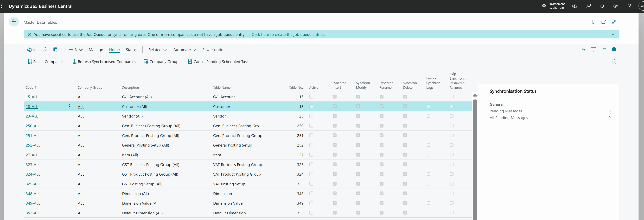This screenshot has width=644, height=220.
Task: Open the Table No. column header
Action: pos(296,88)
